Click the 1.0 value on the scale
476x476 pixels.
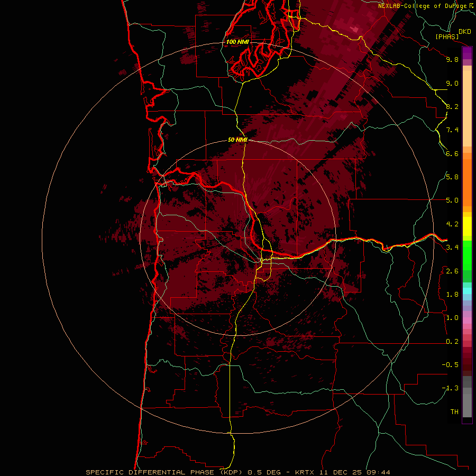tap(452, 318)
